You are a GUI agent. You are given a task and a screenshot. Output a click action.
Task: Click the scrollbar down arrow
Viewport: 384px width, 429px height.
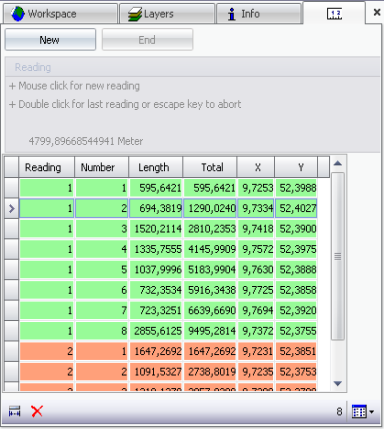[338, 384]
